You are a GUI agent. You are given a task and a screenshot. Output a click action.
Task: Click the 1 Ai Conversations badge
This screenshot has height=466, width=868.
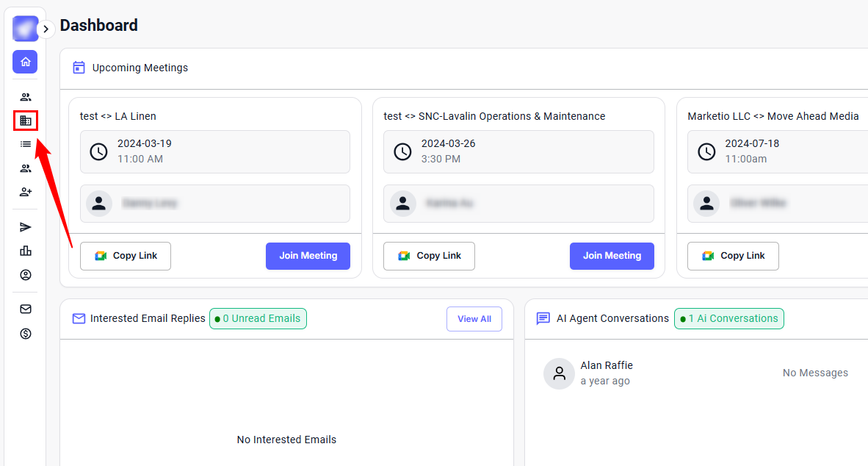click(728, 318)
